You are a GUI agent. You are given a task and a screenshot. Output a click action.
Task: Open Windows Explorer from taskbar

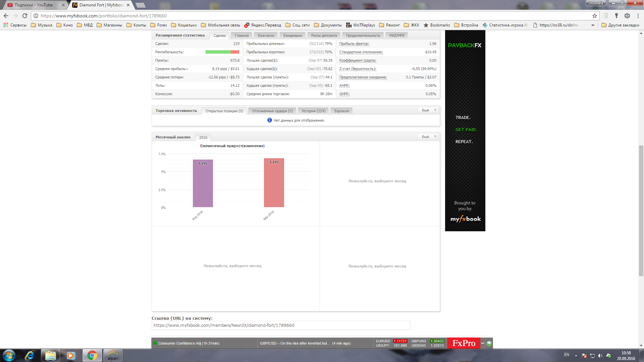[51, 355]
